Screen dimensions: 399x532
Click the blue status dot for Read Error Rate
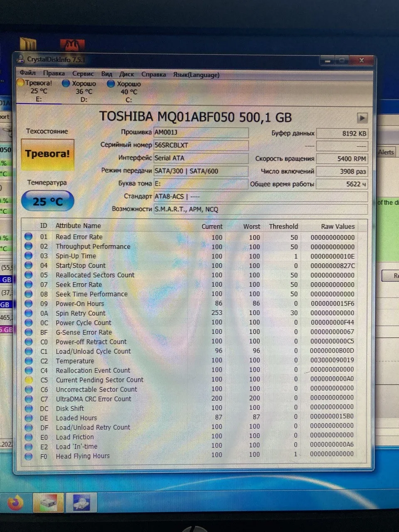click(29, 236)
